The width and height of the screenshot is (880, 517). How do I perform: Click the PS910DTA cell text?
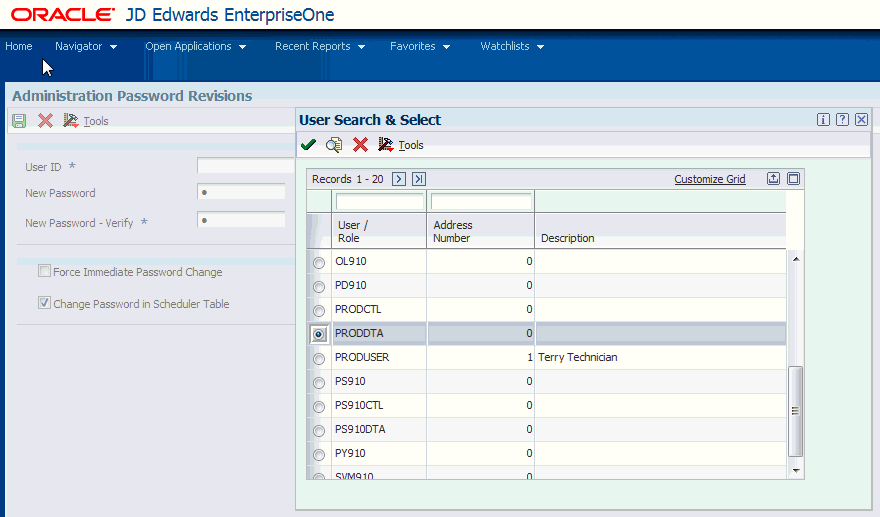[360, 429]
